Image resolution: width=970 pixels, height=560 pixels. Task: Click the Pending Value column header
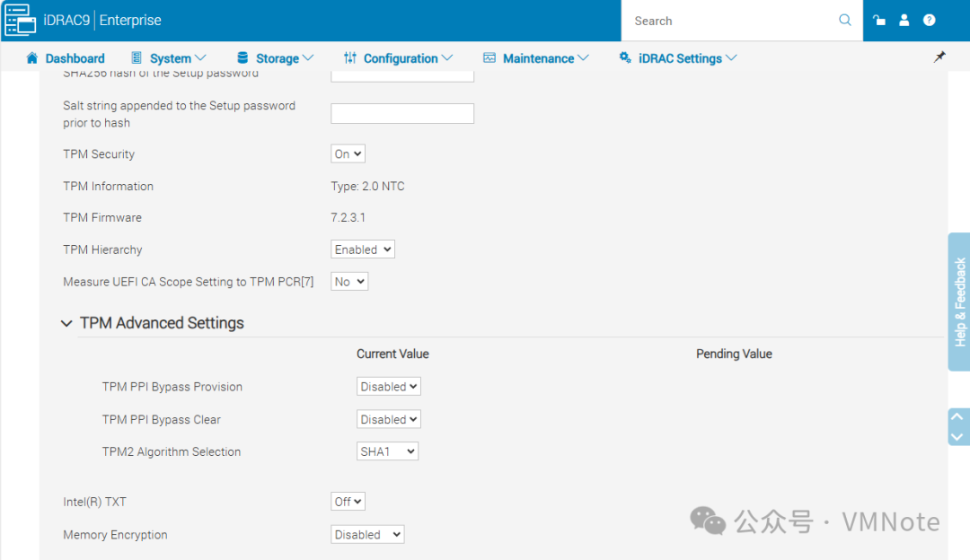pyautogui.click(x=734, y=354)
